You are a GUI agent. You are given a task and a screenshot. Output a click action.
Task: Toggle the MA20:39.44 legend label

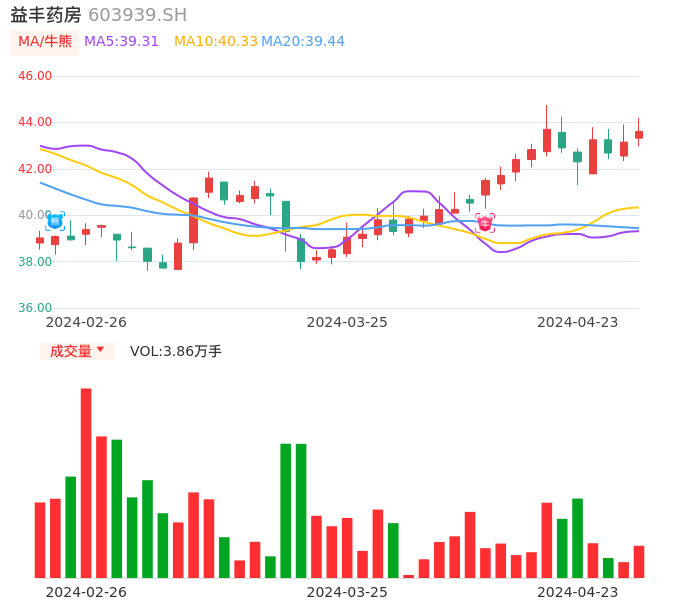303,41
